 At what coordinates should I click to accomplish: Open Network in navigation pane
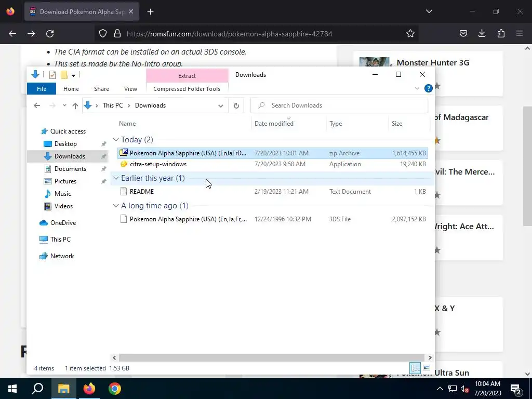coord(62,256)
